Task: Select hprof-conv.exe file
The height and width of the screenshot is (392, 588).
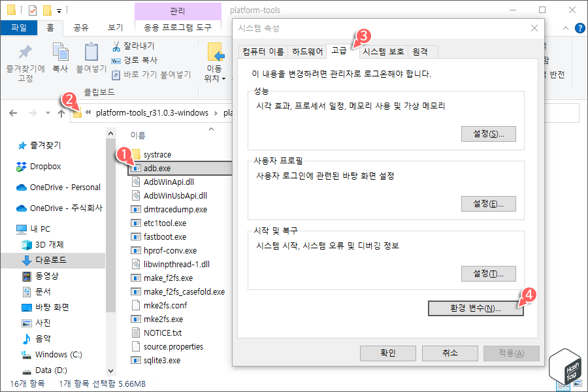Action: click(x=163, y=251)
